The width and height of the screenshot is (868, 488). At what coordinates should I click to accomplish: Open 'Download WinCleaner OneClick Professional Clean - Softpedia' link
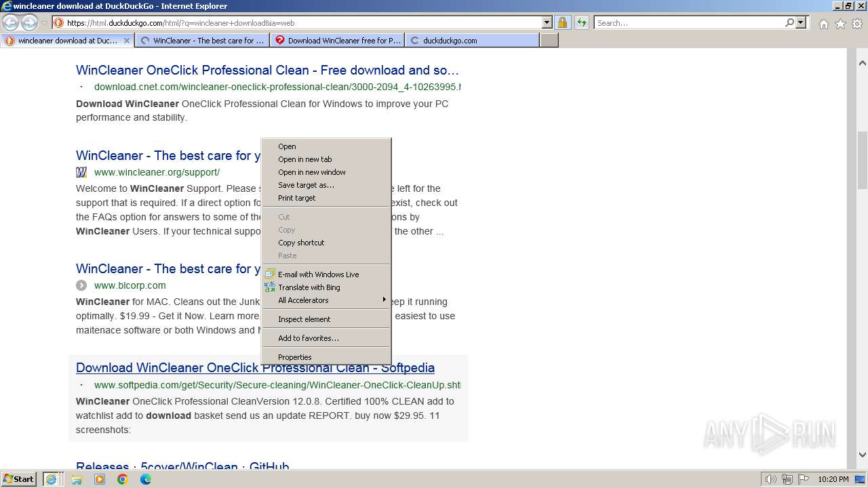[x=255, y=368]
